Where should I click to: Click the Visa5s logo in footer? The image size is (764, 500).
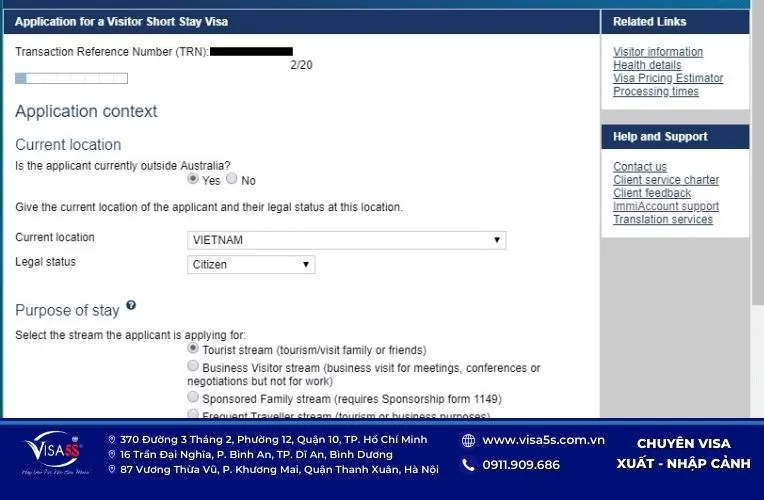55,453
